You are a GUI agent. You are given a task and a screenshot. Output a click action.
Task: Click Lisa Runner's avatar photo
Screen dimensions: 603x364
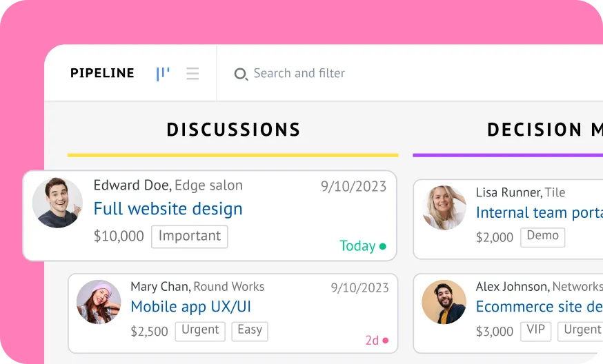click(x=445, y=208)
